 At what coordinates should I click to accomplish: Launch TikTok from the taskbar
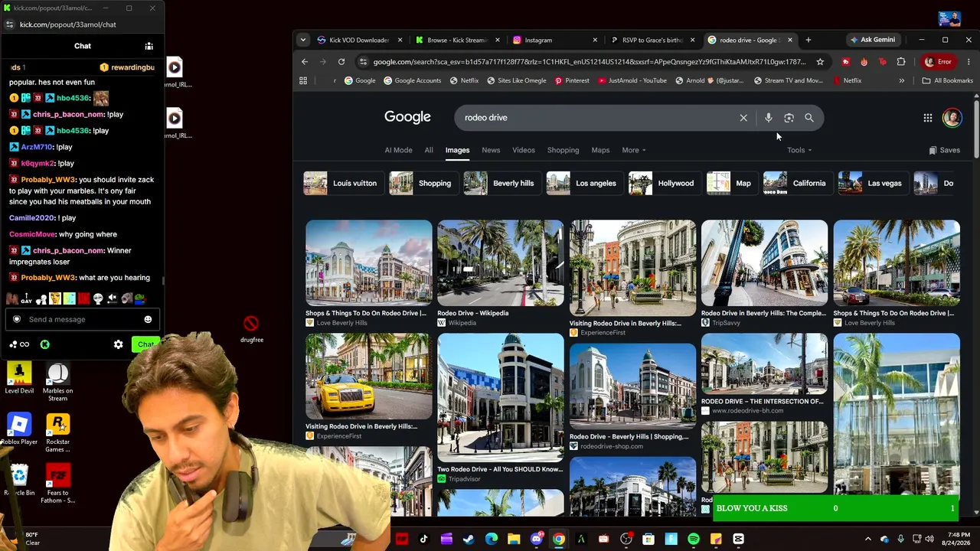(x=423, y=540)
